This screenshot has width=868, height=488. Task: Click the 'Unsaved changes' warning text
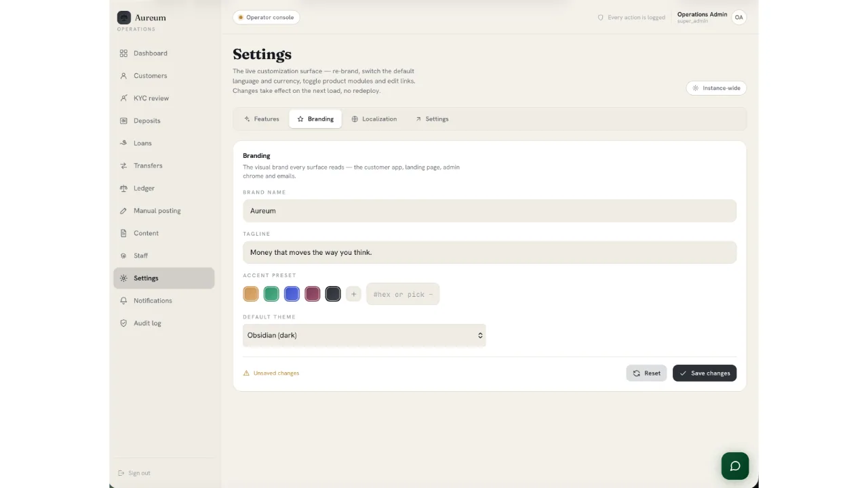(276, 373)
